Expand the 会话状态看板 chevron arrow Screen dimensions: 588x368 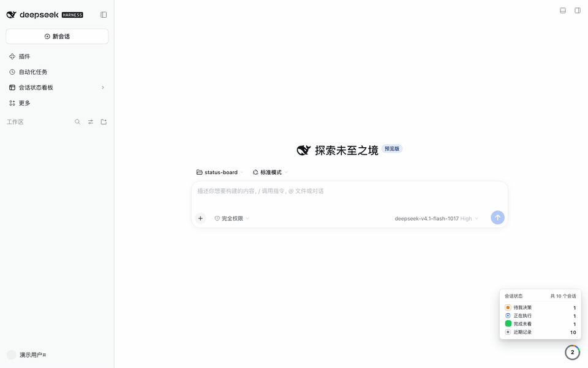[103, 88]
